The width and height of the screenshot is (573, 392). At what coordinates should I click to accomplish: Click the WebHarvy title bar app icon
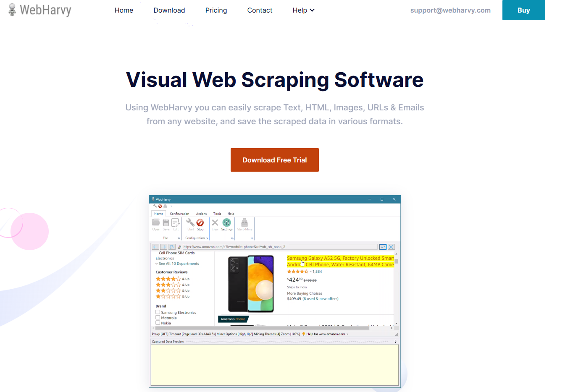(153, 199)
